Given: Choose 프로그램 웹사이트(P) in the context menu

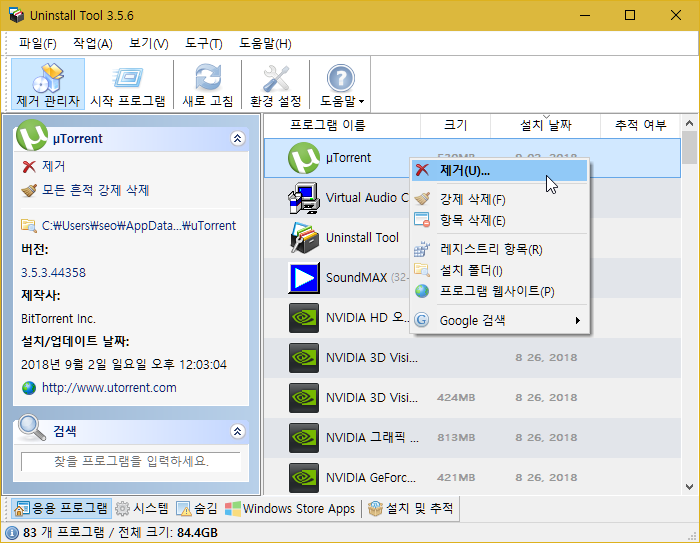Looking at the screenshot, I should click(x=500, y=291).
